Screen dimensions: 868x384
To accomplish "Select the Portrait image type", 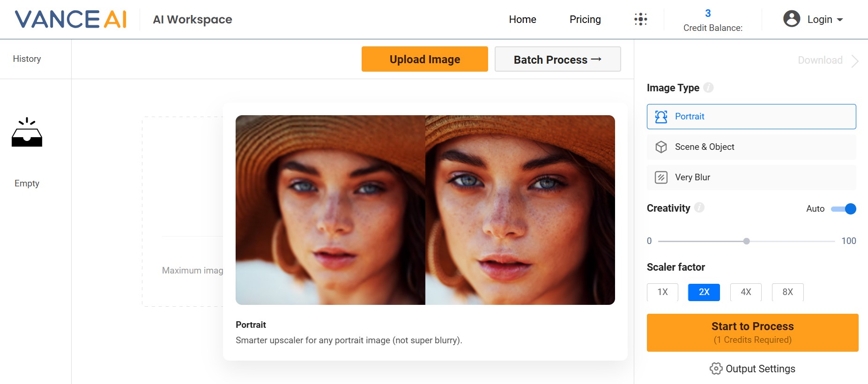I will click(751, 117).
